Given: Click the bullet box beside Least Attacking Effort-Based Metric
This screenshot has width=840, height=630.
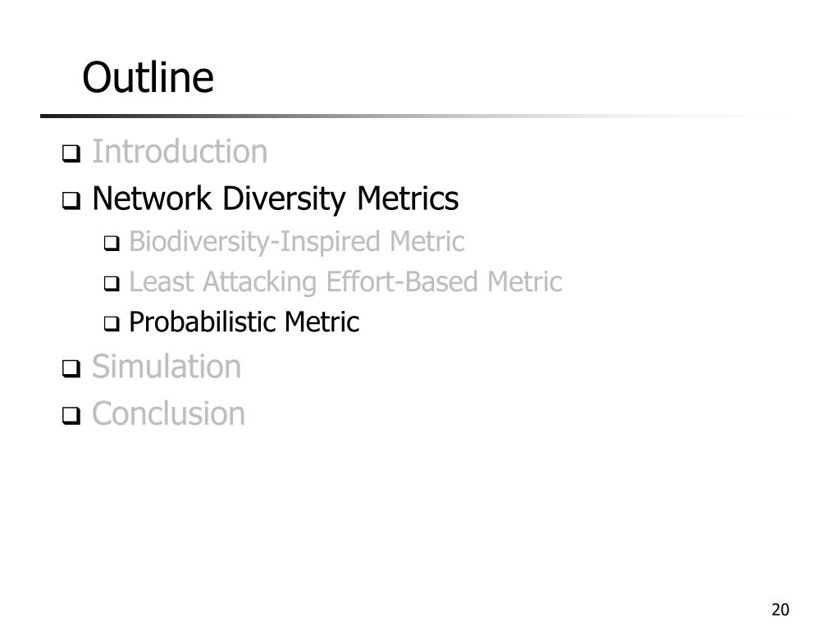Looking at the screenshot, I should (x=112, y=283).
